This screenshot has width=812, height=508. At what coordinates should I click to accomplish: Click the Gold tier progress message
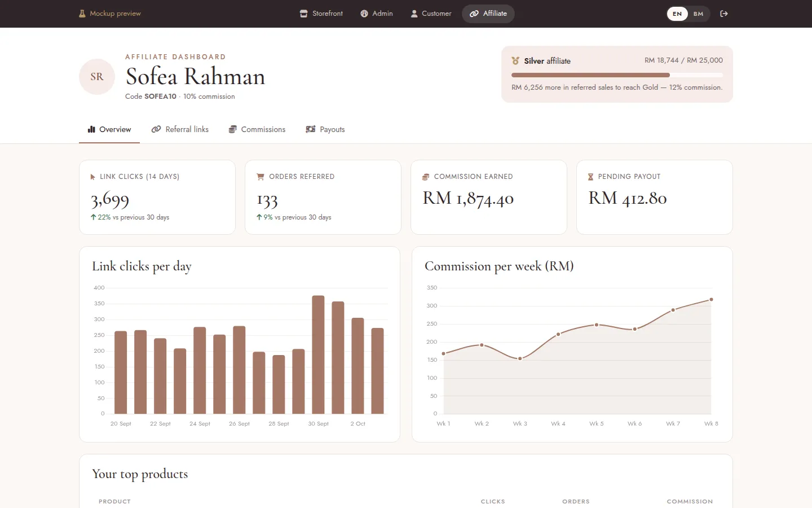tap(617, 87)
